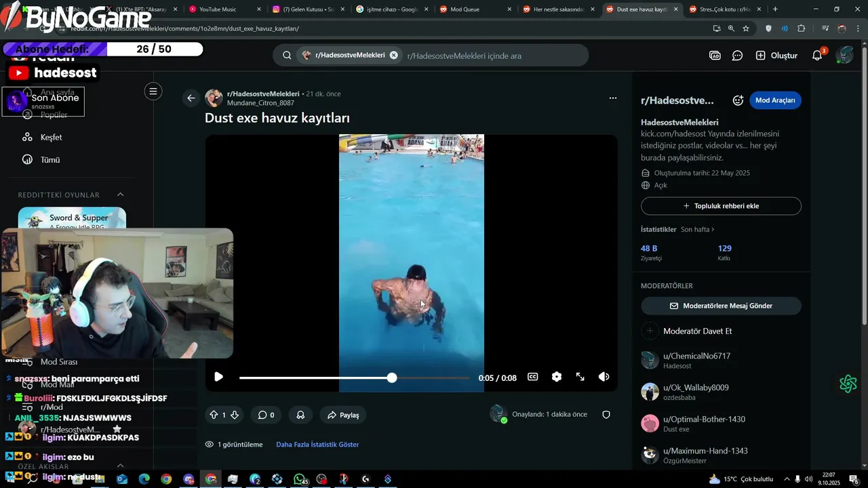Toggle closed captions on video player

533,377
